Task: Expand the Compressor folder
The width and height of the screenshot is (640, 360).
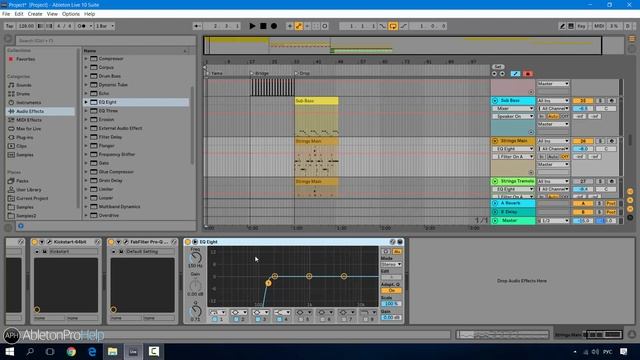Action: pos(86,59)
